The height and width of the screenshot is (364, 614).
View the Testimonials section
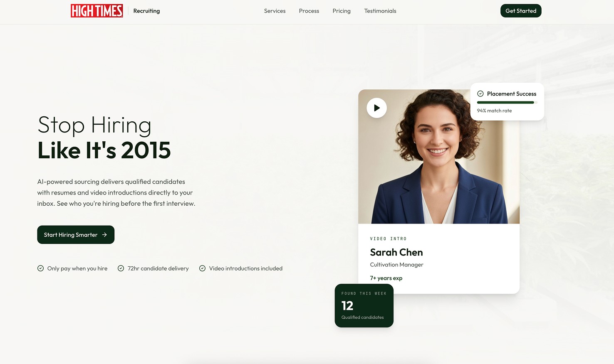tap(380, 11)
